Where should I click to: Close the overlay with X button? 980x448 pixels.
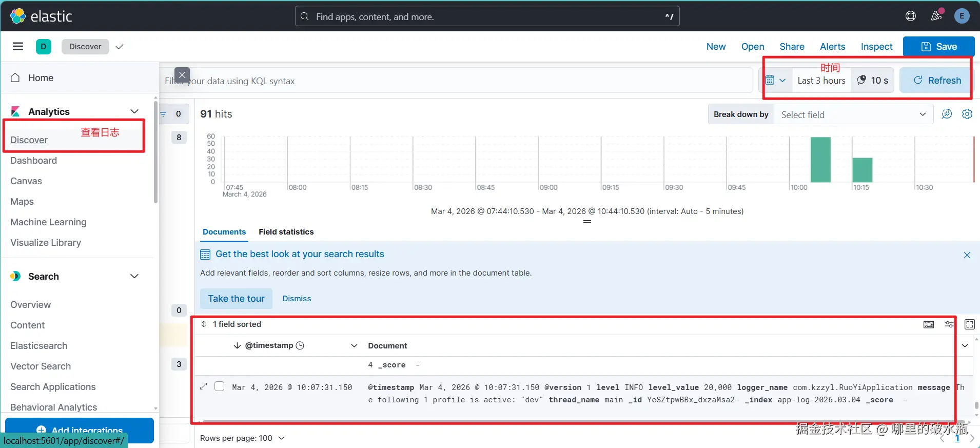click(182, 75)
